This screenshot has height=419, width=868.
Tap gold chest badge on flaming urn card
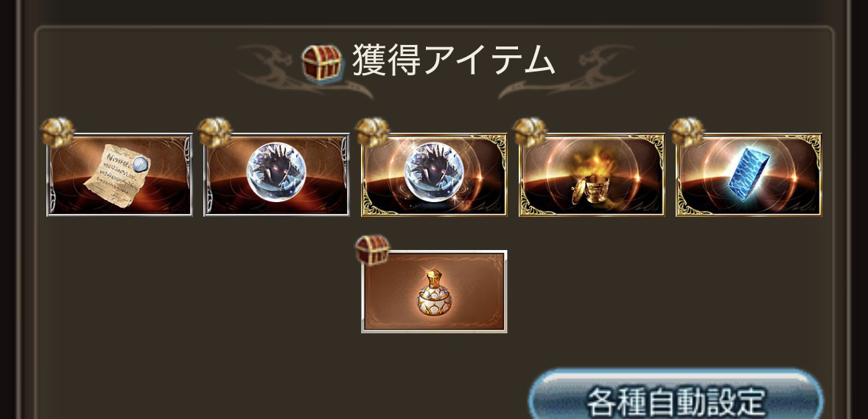529,133
